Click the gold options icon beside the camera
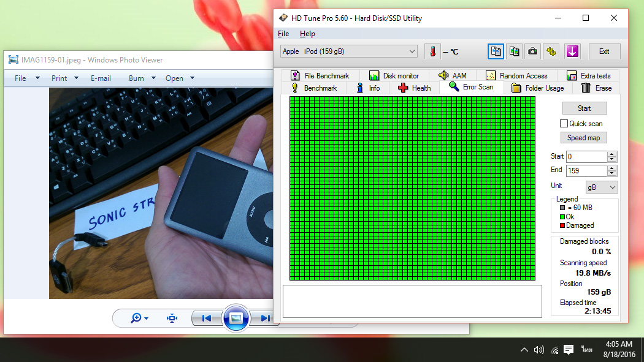This screenshot has height=362, width=644. (551, 51)
